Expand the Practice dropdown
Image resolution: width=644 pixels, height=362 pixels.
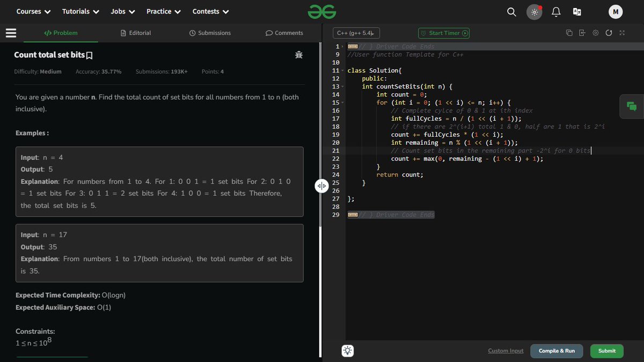point(164,11)
